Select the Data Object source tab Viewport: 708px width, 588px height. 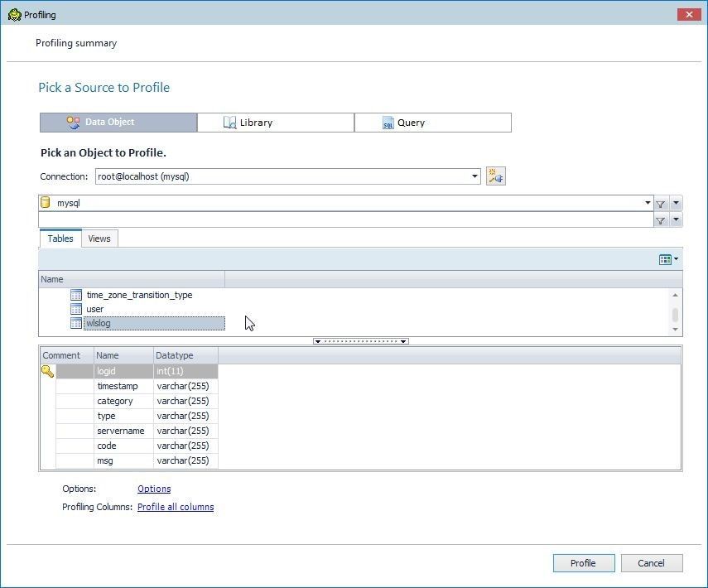(118, 123)
